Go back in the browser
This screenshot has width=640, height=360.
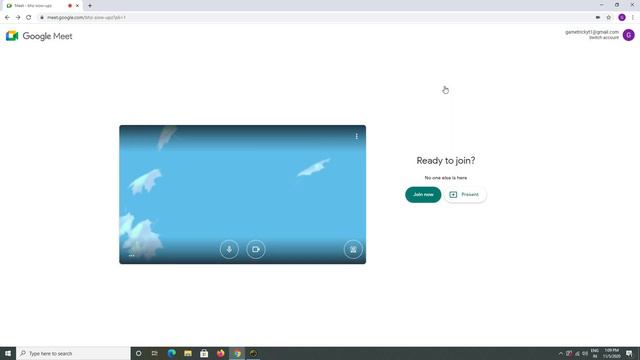(x=7, y=18)
